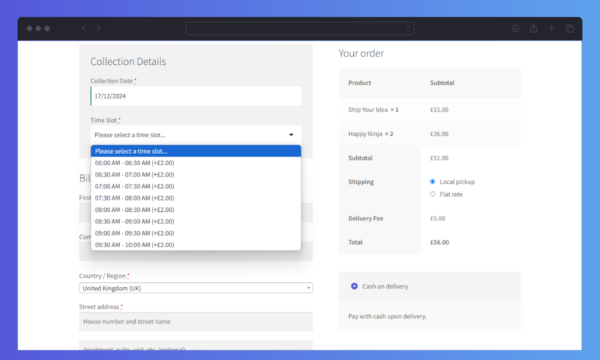
Task: Click 'Pay with cash upon delivery.' text
Action: click(387, 316)
